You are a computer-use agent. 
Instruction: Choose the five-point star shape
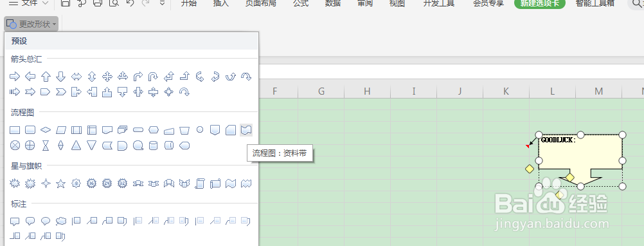61,184
